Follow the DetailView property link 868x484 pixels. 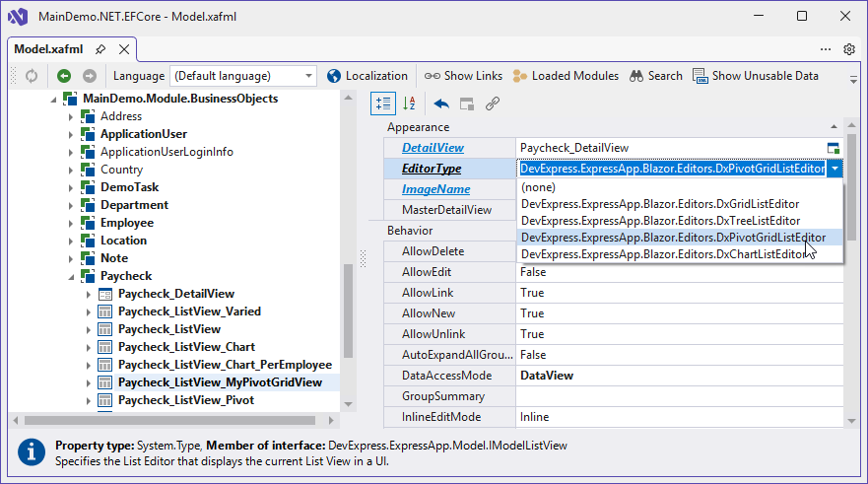[433, 148]
